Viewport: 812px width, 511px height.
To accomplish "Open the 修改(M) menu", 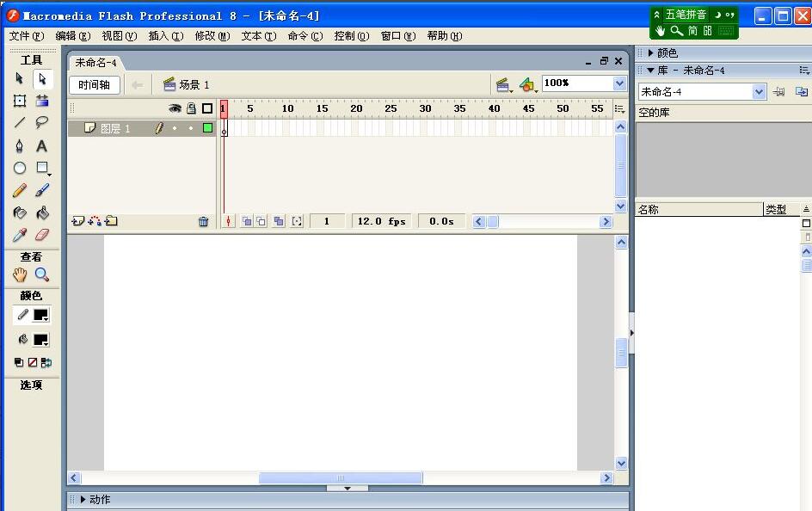I will pyautogui.click(x=212, y=36).
